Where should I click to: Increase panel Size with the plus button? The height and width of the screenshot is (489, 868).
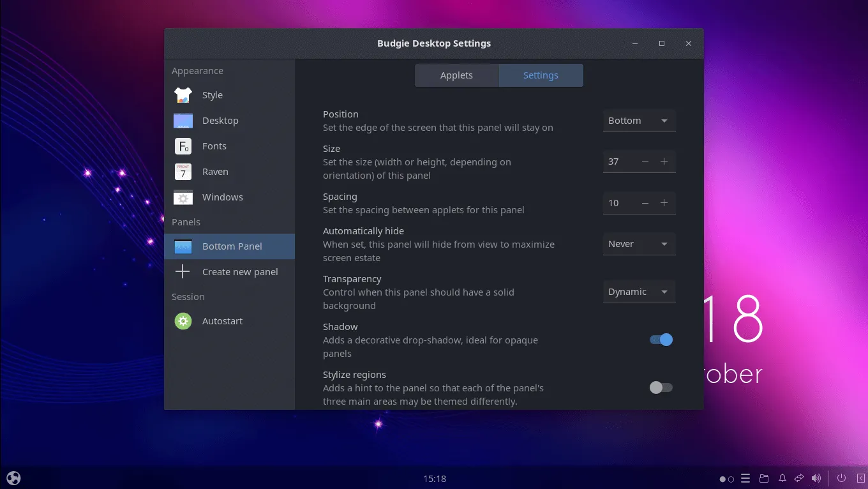664,161
